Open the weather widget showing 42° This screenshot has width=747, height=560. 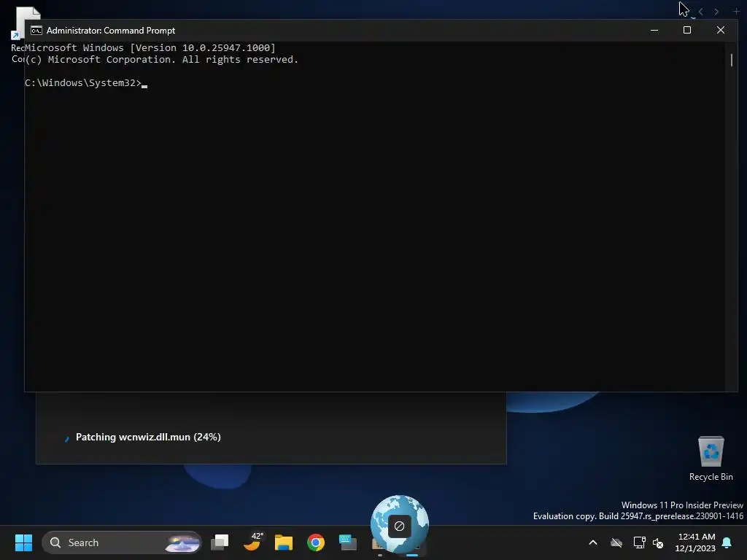(x=252, y=542)
